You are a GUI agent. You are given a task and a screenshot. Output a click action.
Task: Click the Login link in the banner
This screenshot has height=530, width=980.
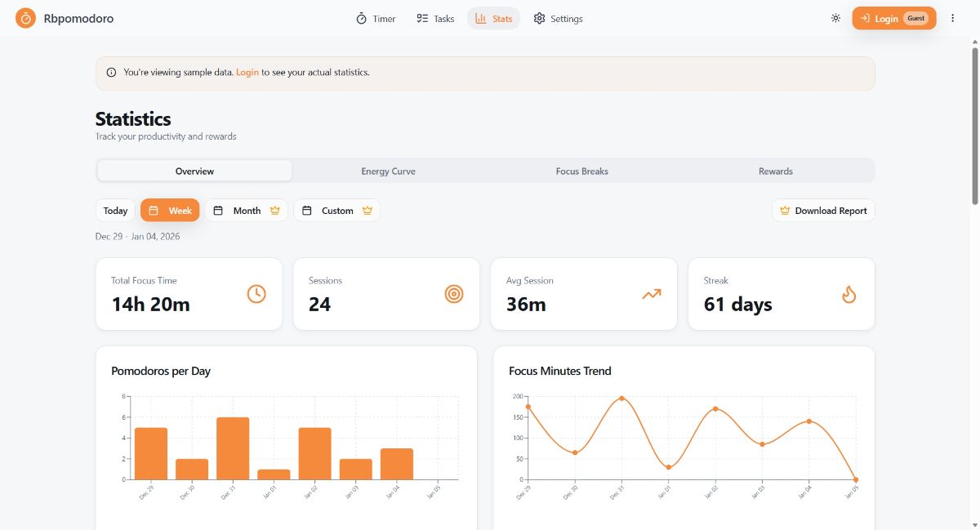(x=247, y=73)
